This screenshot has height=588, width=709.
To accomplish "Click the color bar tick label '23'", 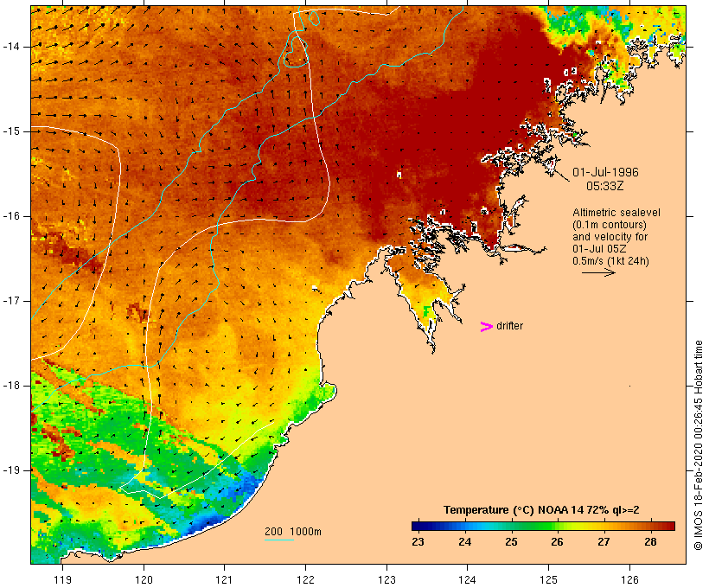I will pos(418,542).
